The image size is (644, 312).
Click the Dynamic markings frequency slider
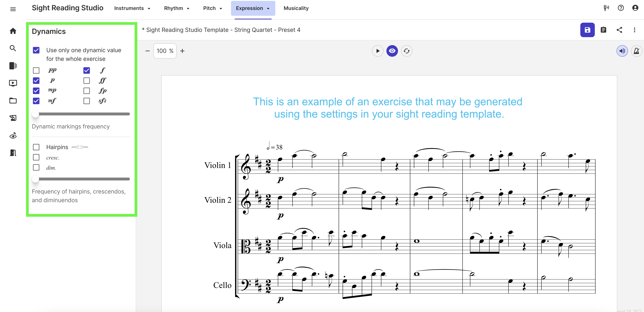click(81, 114)
